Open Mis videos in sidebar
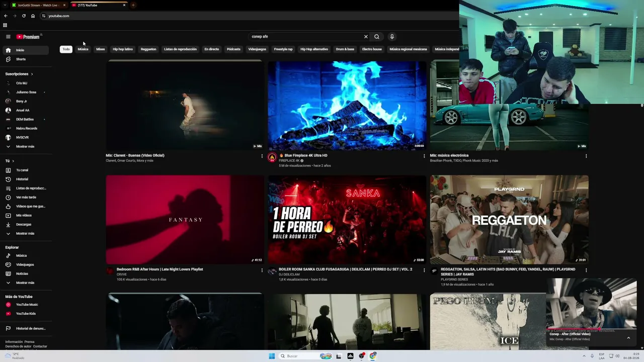The height and width of the screenshot is (362, 644). pos(25,216)
